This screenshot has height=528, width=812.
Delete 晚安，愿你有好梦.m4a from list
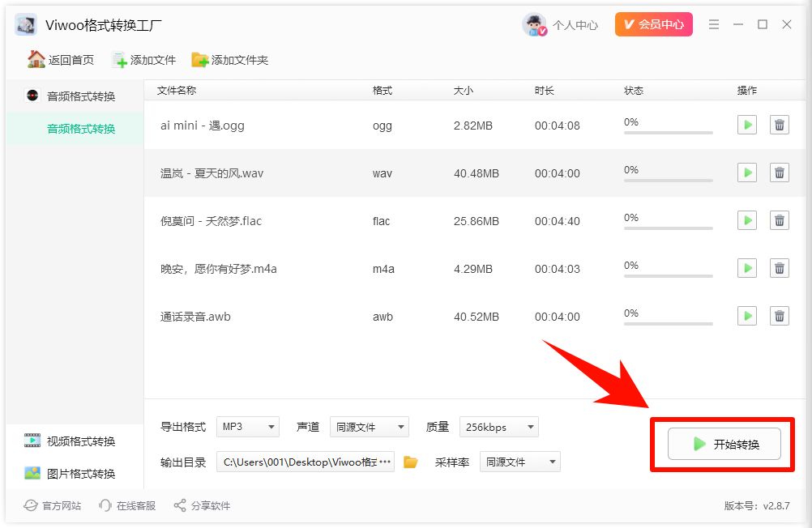tap(779, 268)
